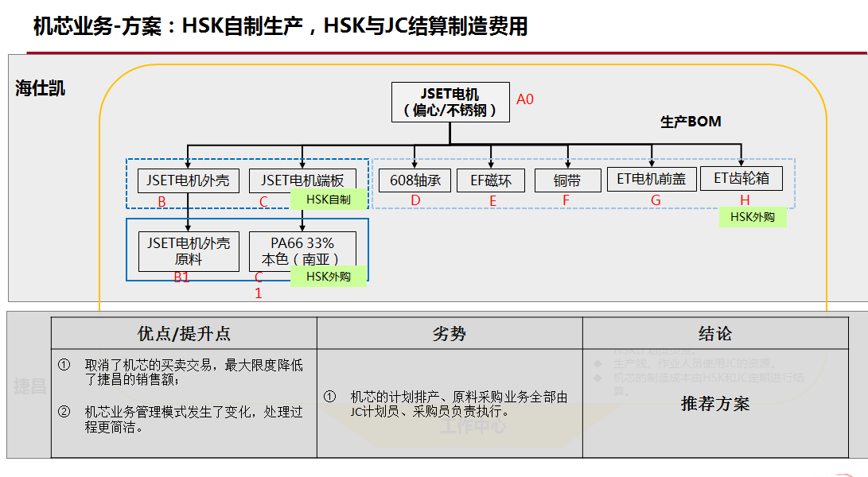Screen dimensions: 868x477
Task: Click the JSET电机外壳原料 box
Action: 189,251
